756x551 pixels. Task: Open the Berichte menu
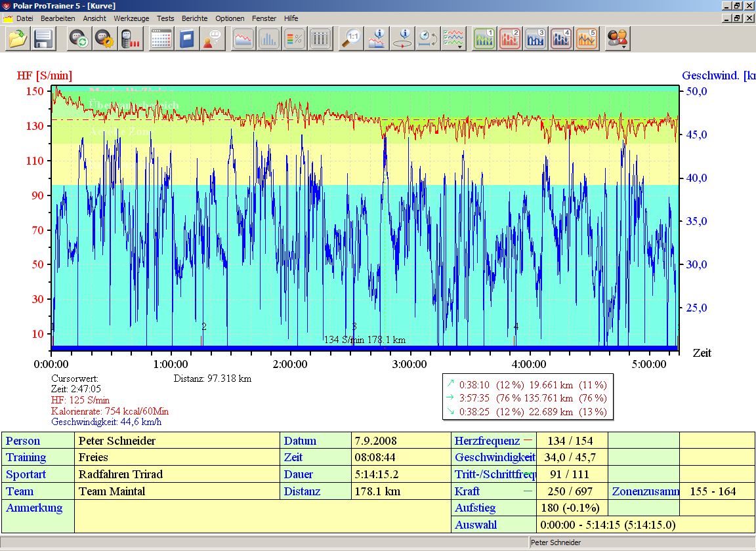tap(194, 18)
